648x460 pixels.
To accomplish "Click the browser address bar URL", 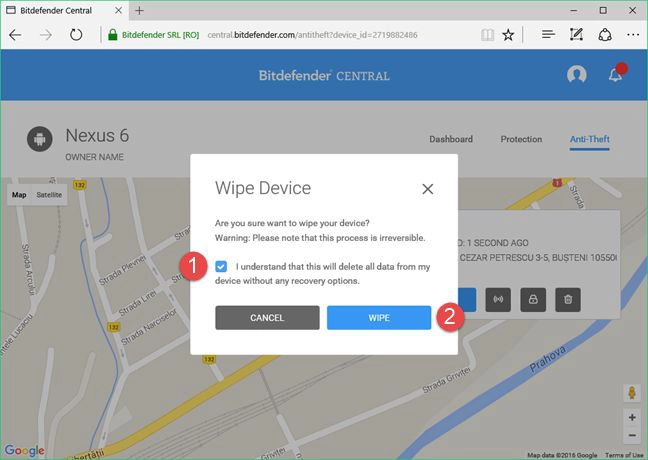I will pos(312,35).
